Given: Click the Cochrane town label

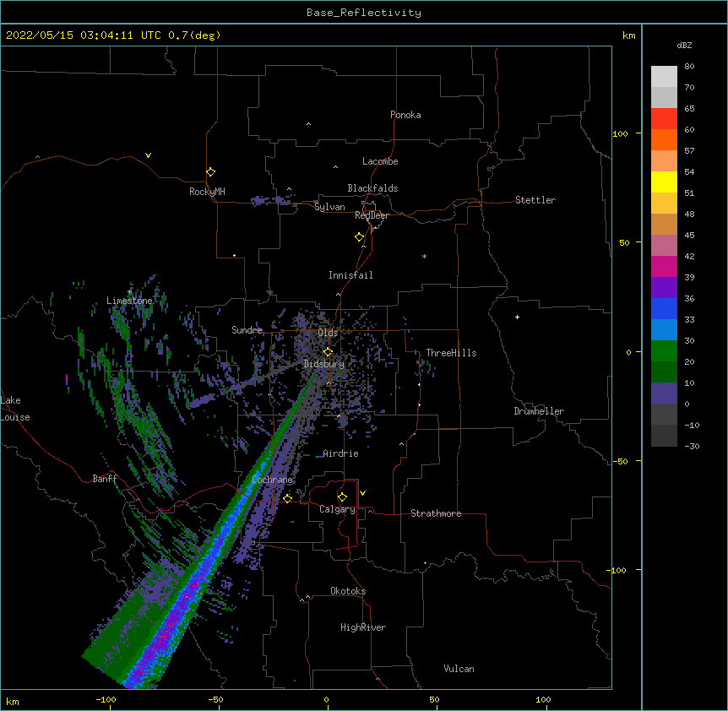Looking at the screenshot, I should (x=272, y=480).
